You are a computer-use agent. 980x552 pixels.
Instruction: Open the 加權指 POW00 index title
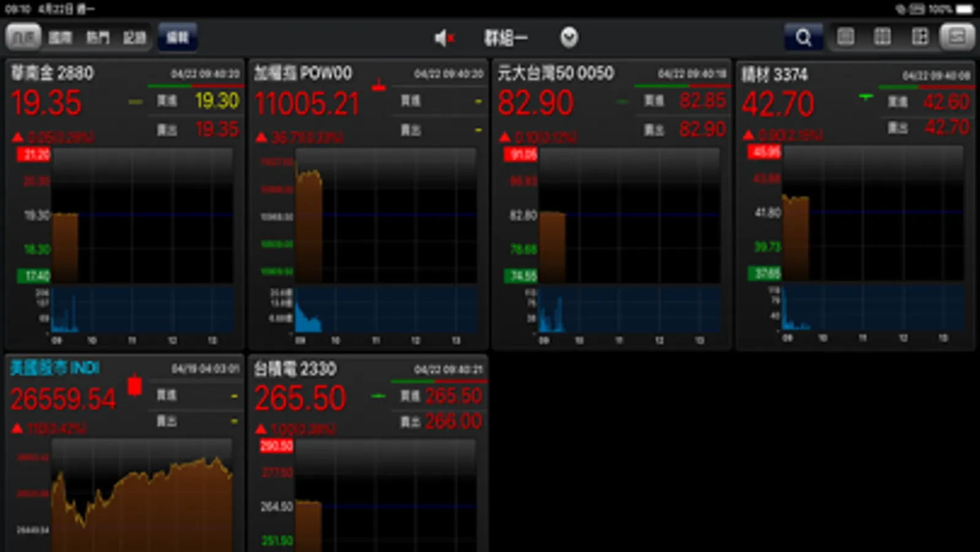pyautogui.click(x=303, y=73)
